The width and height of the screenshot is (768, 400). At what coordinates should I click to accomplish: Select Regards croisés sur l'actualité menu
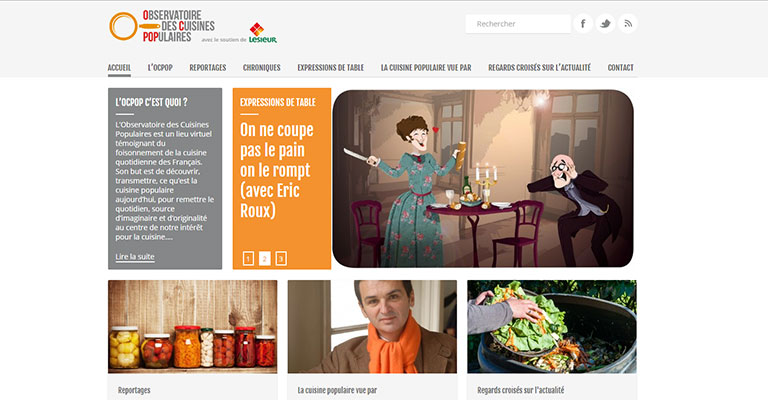tap(539, 68)
